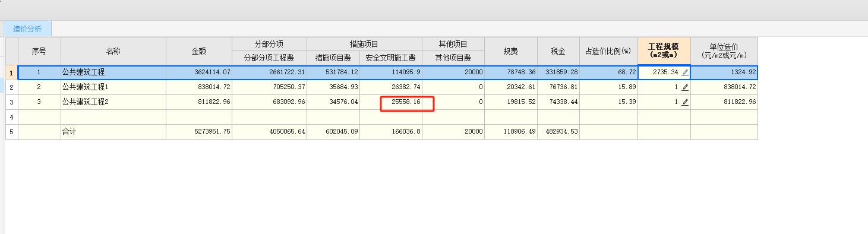The height and width of the screenshot is (234, 868).
Task: Click amount cell 838014.72 in 金额 column
Action: (199, 87)
